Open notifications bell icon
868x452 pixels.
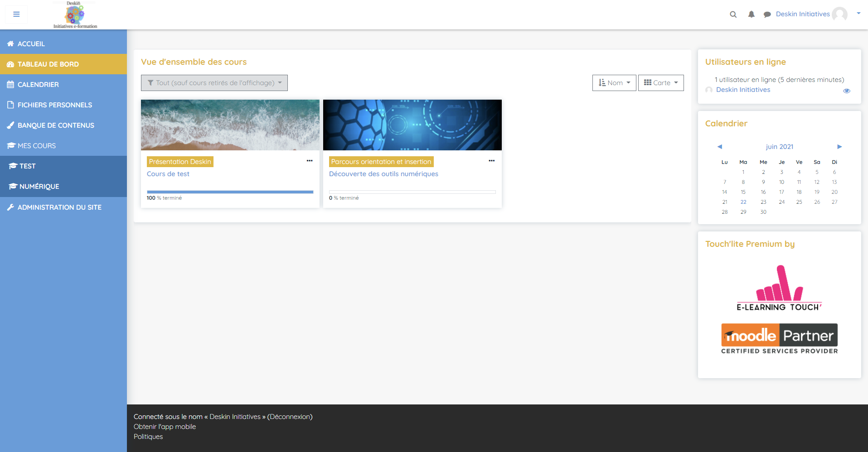pyautogui.click(x=751, y=14)
